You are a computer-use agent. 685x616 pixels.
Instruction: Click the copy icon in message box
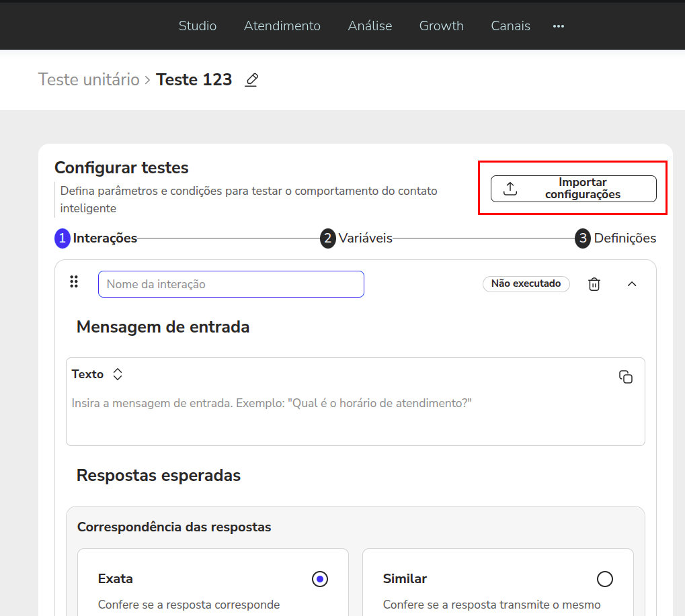(x=626, y=377)
